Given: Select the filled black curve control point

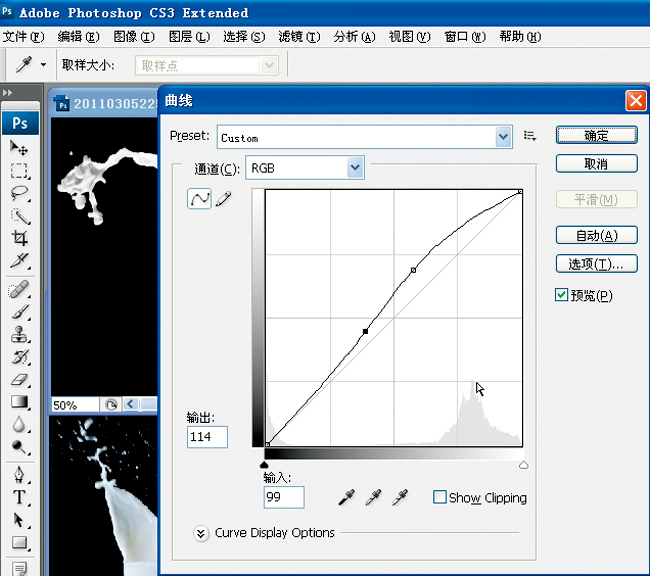Looking at the screenshot, I should coord(365,331).
